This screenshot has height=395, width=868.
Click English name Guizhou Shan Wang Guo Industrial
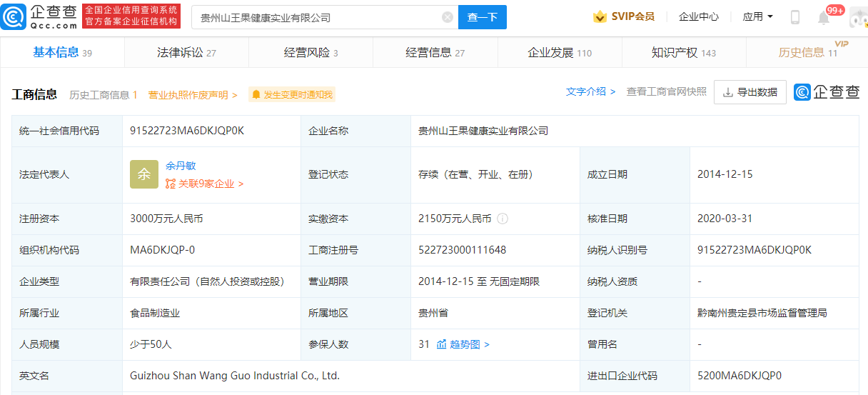pyautogui.click(x=235, y=375)
